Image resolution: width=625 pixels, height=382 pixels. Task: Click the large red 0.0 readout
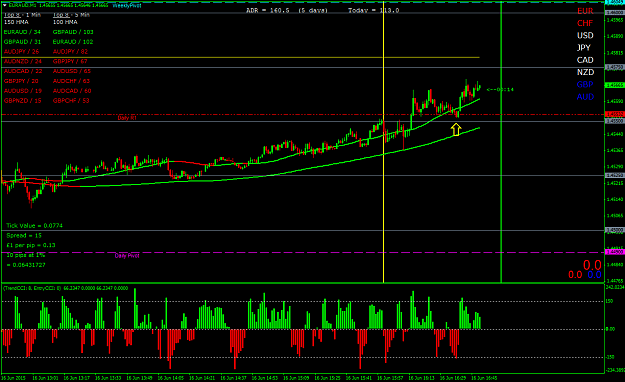[592, 265]
